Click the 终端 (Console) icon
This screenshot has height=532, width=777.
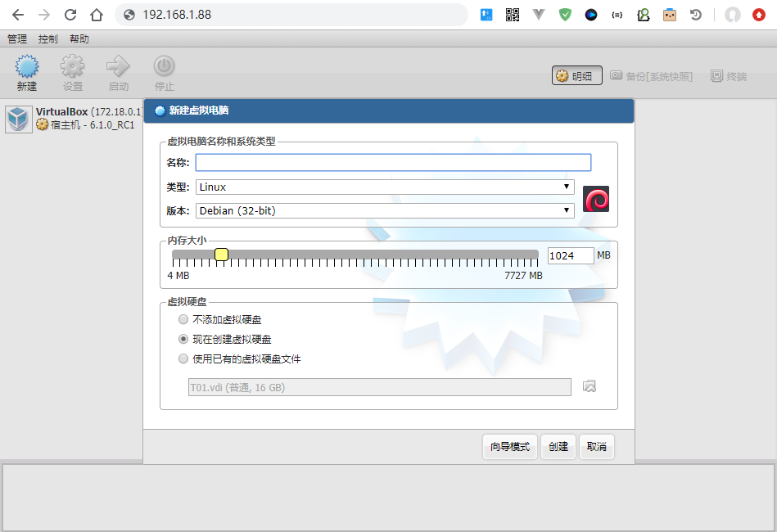[716, 76]
